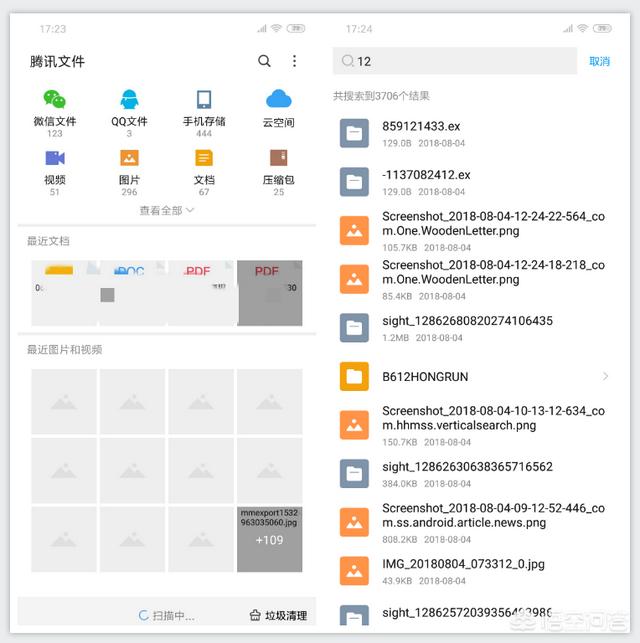Open cloud space icon
The width and height of the screenshot is (640, 643).
coord(279,99)
